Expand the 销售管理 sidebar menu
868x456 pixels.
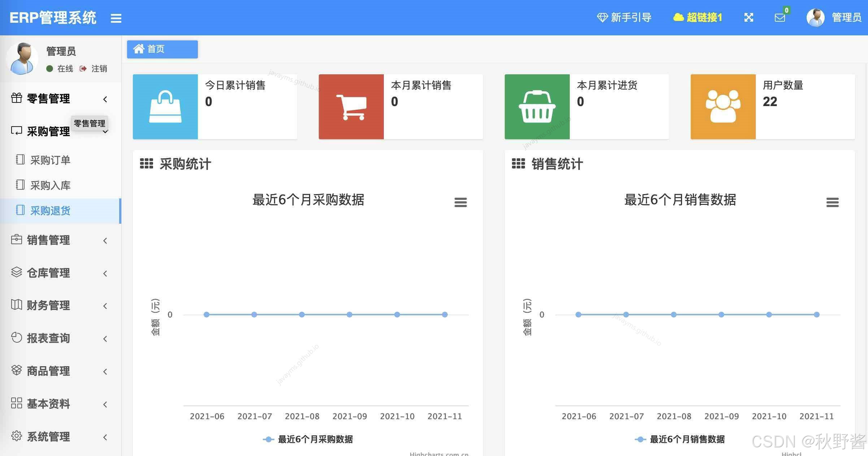pos(48,240)
